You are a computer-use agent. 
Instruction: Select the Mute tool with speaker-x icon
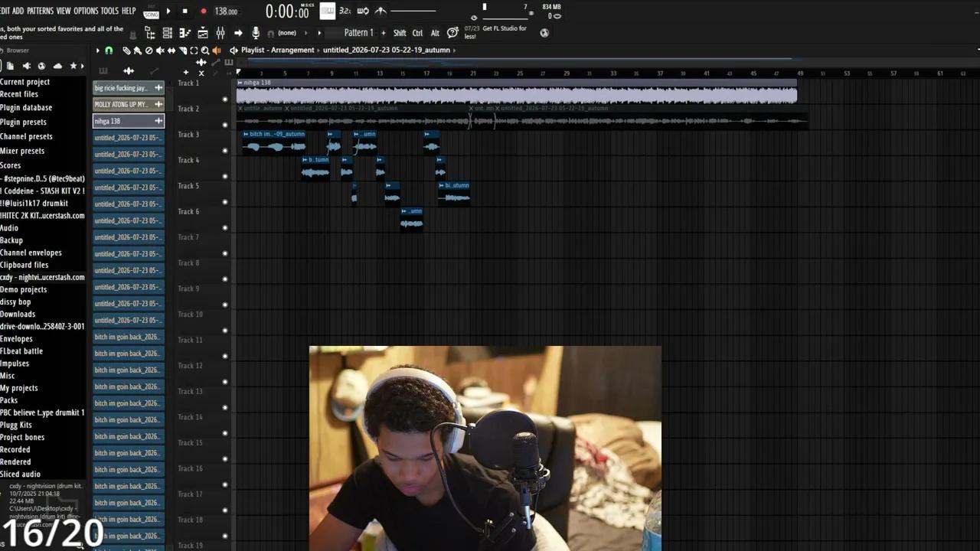coord(160,51)
